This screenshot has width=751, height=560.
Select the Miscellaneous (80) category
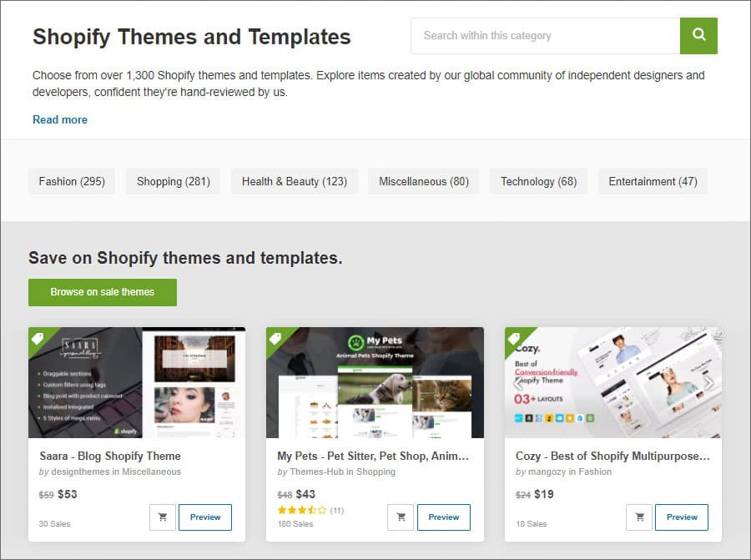point(424,182)
